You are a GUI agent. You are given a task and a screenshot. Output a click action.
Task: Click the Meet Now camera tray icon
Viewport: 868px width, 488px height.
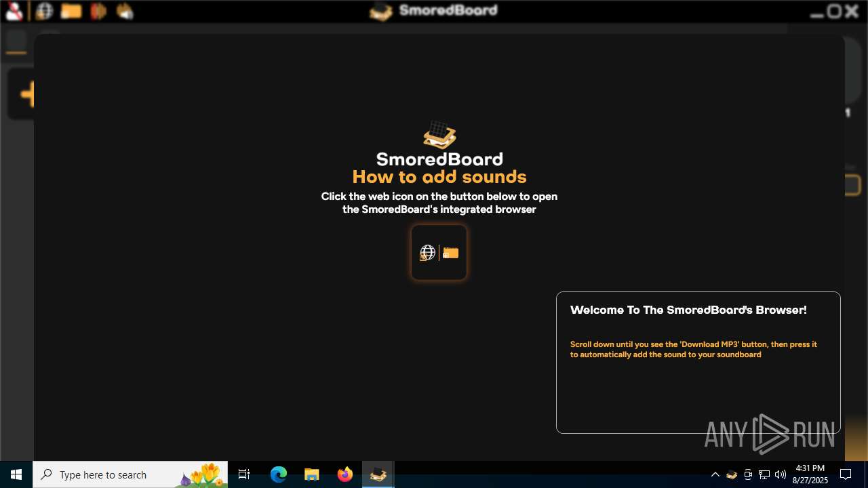click(x=747, y=474)
